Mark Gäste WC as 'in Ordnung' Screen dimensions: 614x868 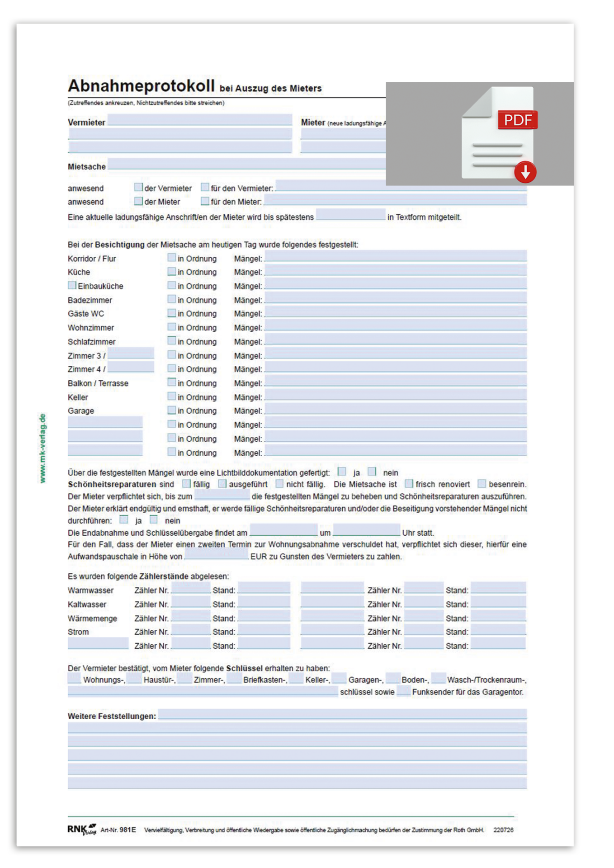[x=171, y=313]
